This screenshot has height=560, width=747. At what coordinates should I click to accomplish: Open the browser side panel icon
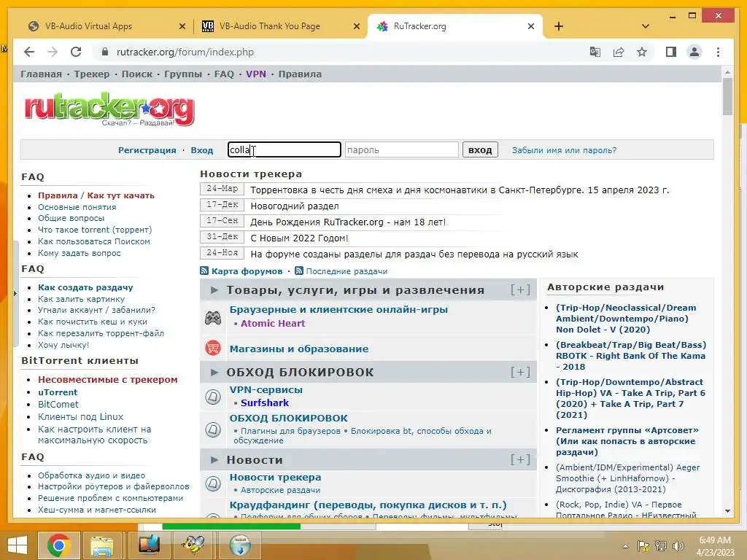tap(671, 52)
